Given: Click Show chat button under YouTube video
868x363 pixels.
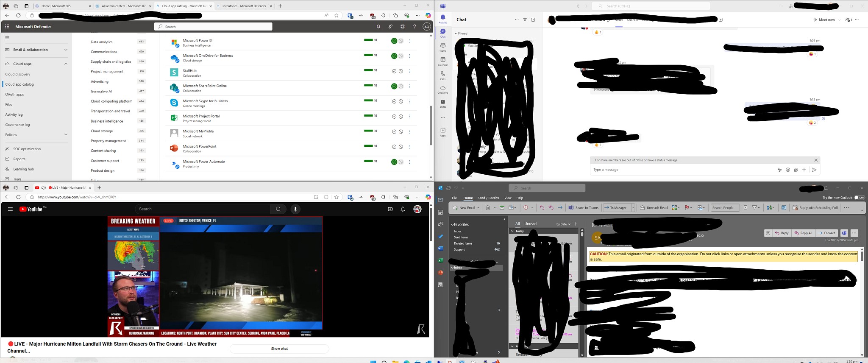Looking at the screenshot, I should tap(279, 349).
